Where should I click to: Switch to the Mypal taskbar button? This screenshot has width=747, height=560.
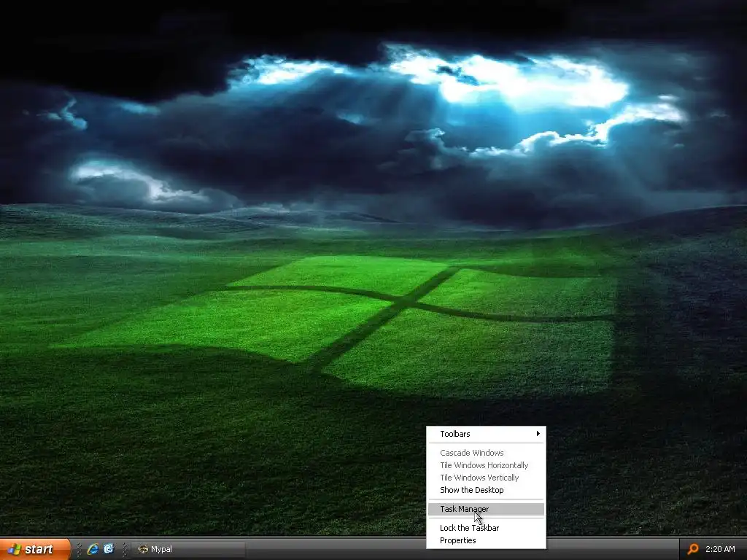[189, 549]
